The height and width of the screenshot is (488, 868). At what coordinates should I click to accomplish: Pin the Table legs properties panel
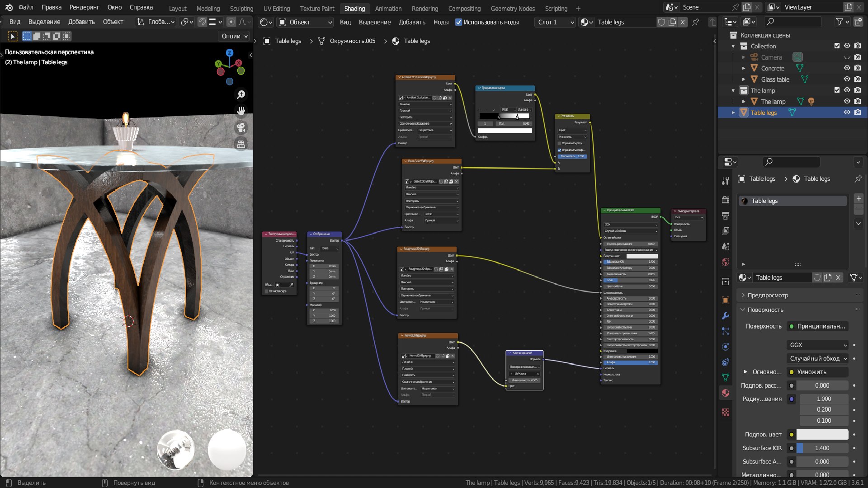pos(858,179)
